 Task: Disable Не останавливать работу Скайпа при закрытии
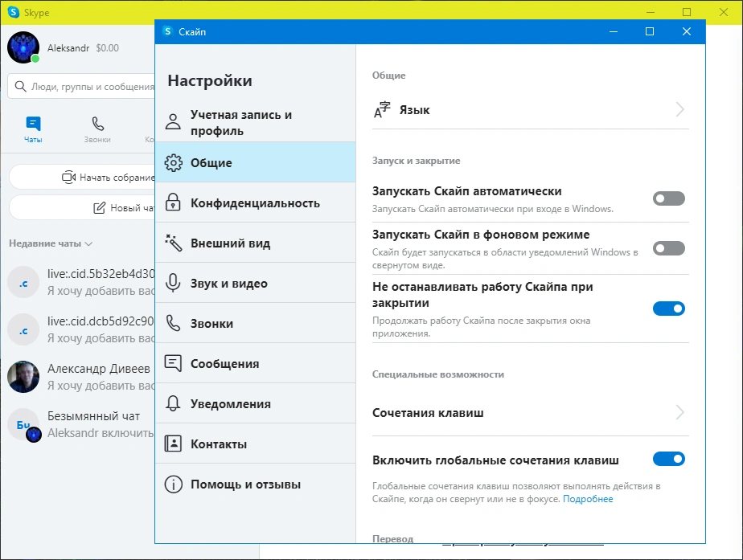(668, 309)
